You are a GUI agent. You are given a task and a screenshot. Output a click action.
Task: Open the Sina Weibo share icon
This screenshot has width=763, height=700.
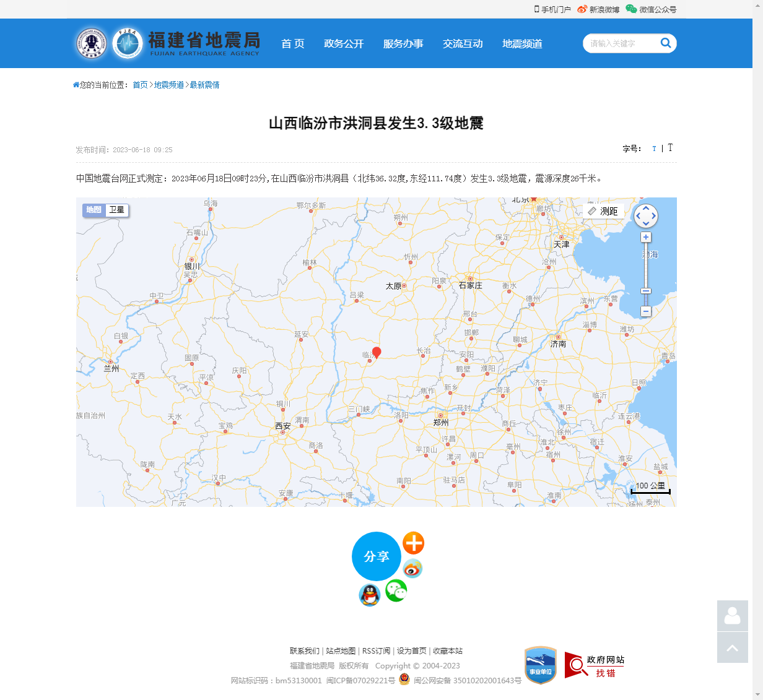click(x=413, y=568)
